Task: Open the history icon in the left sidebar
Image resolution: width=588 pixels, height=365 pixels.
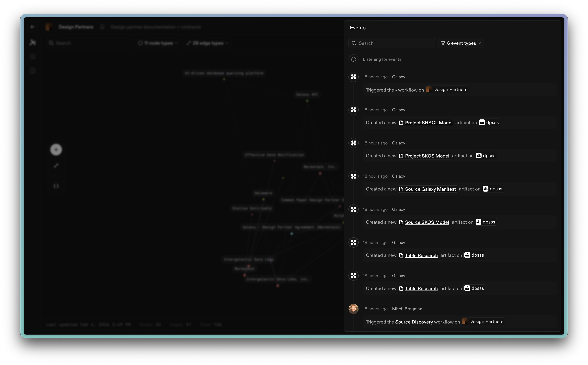Action: 33,70
